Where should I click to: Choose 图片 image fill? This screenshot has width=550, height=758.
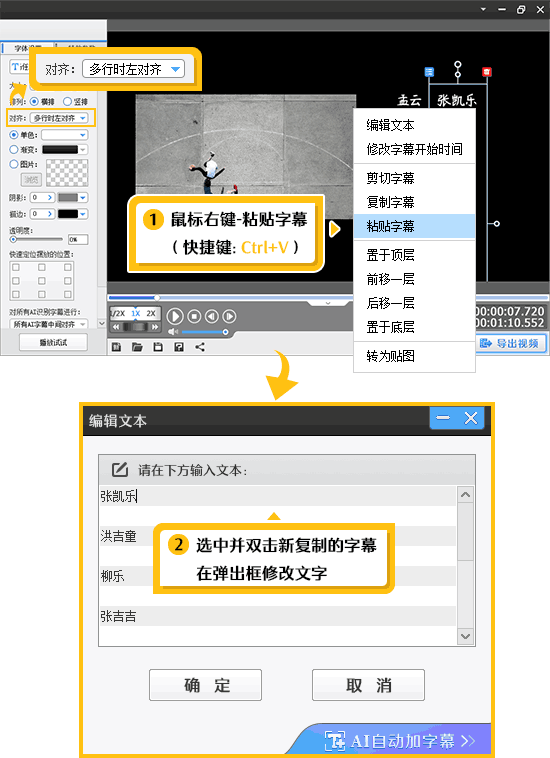[14, 164]
